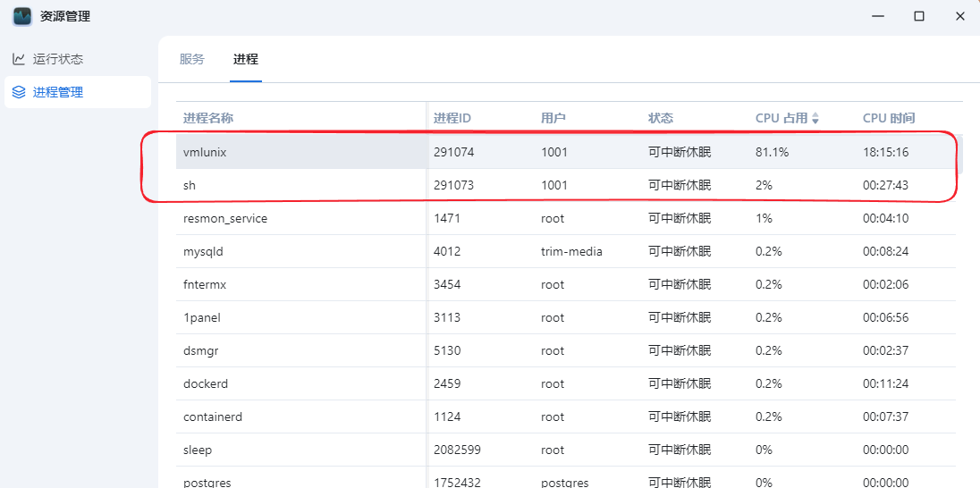Click the Resource Manager app icon in title bar
The width and height of the screenshot is (980, 488).
coord(22,16)
